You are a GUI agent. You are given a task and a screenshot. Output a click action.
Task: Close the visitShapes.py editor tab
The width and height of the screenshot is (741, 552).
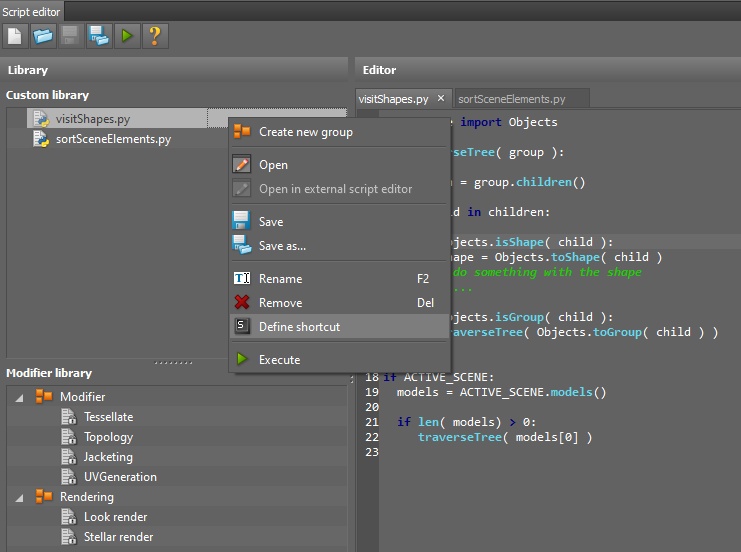point(441,99)
